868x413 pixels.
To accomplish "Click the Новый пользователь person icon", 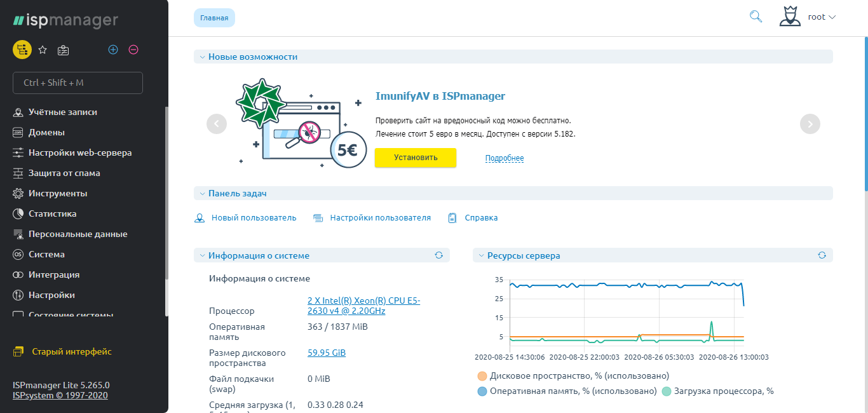I will click(x=199, y=218).
